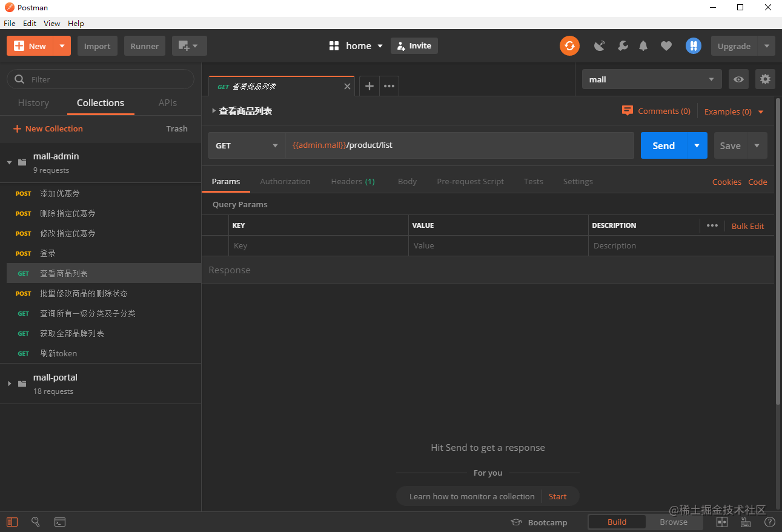Viewport: 782px width, 532px height.
Task: Switch to the APIs tab
Action: click(x=168, y=103)
